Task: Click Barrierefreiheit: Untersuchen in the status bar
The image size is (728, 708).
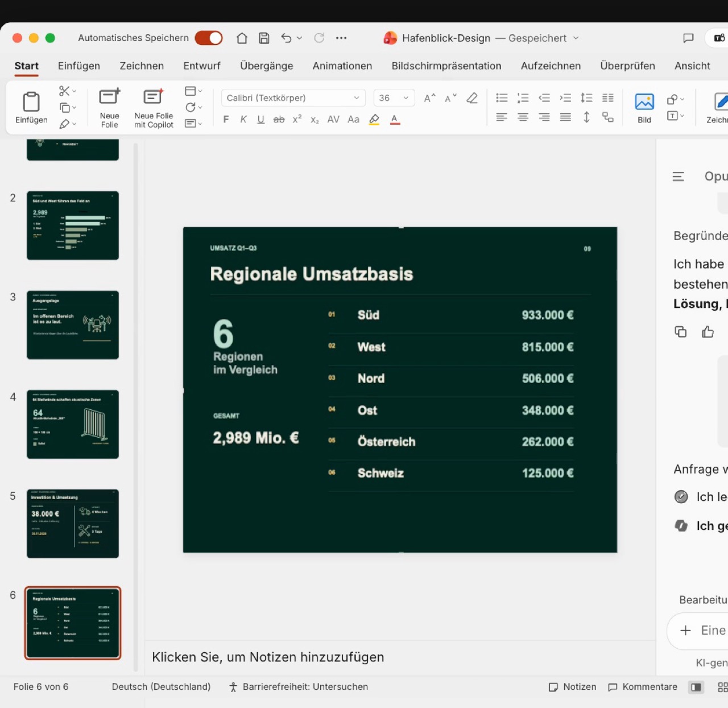Action: coord(299,687)
